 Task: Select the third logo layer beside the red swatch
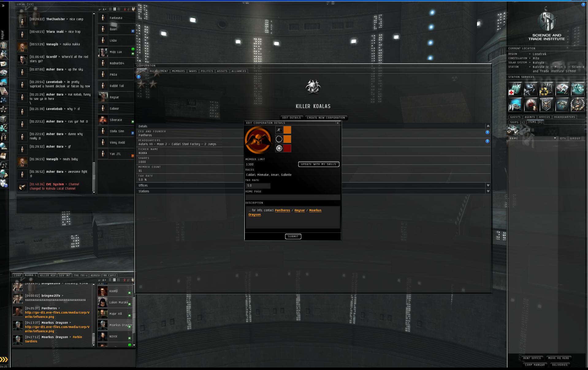(x=279, y=148)
